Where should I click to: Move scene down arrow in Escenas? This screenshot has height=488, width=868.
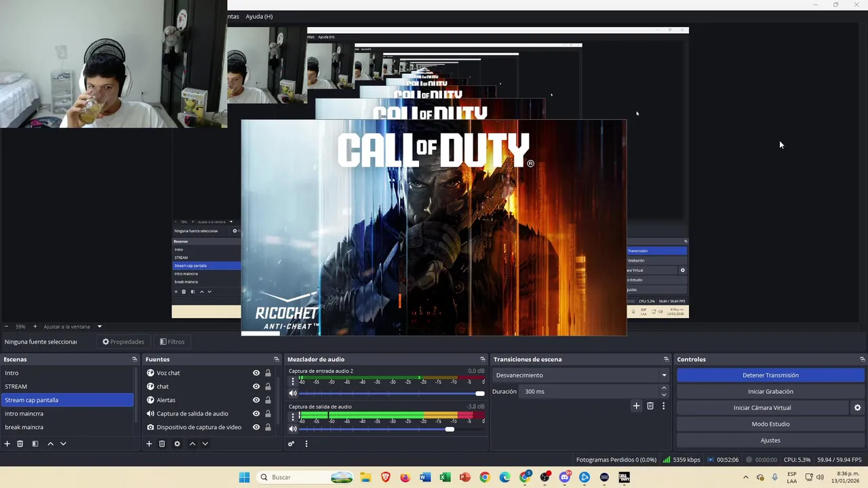pyautogui.click(x=63, y=444)
